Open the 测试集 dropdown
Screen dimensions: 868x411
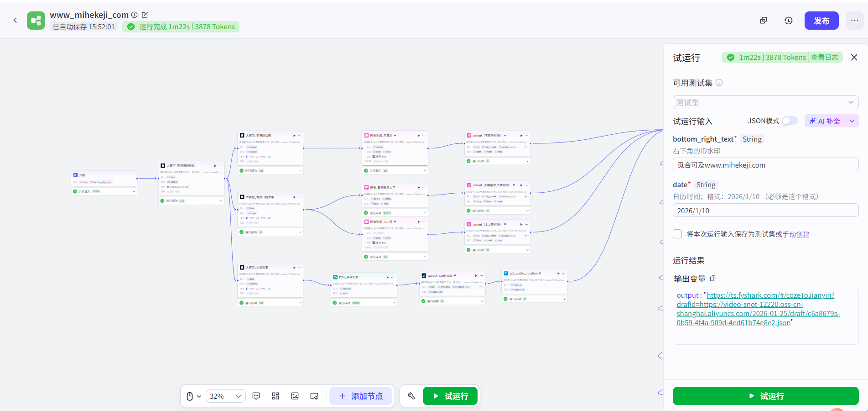(765, 102)
